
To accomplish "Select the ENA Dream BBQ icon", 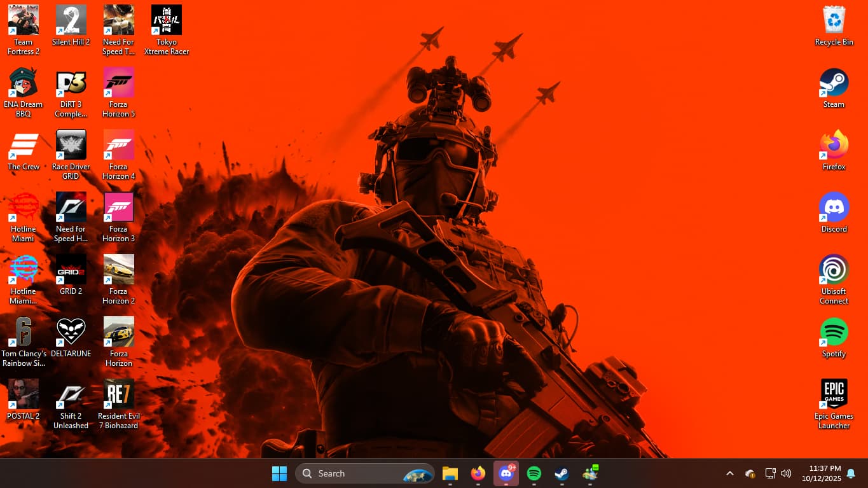I will pos(24,83).
